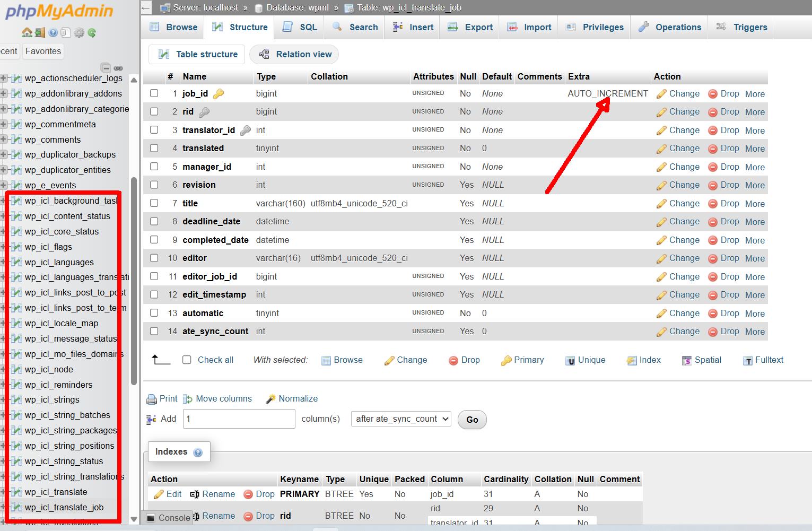Tick checkbox for editor column
Image resolution: width=812 pixels, height=531 pixels.
(x=154, y=258)
